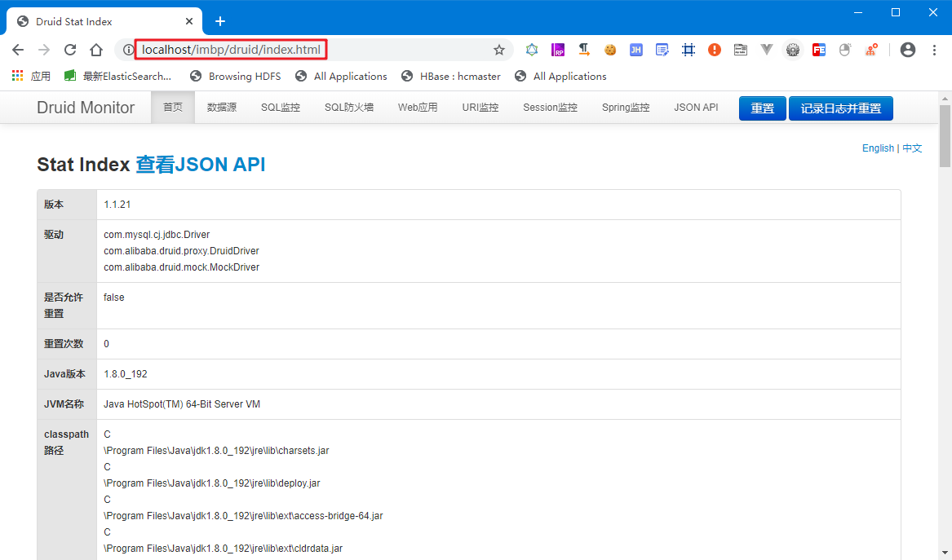Viewport: 952px width, 560px height.
Task: Open the 应用 apps shortcut
Action: (31, 76)
